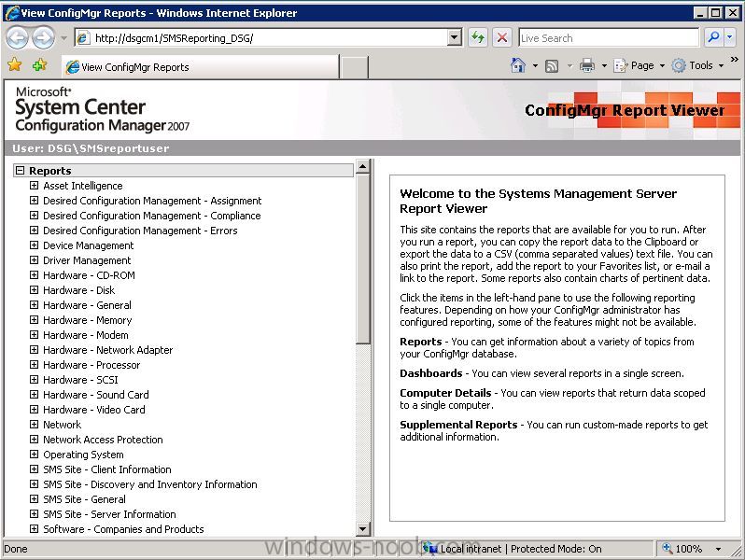This screenshot has width=745, height=560.
Task: Select Network Access Protection tree item
Action: (103, 440)
